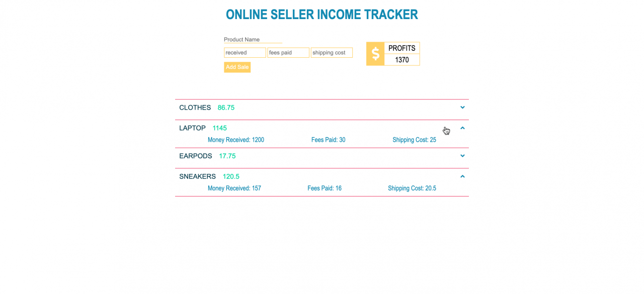Expand the CLOTHES sale details
The width and height of the screenshot is (644, 294).
click(462, 108)
